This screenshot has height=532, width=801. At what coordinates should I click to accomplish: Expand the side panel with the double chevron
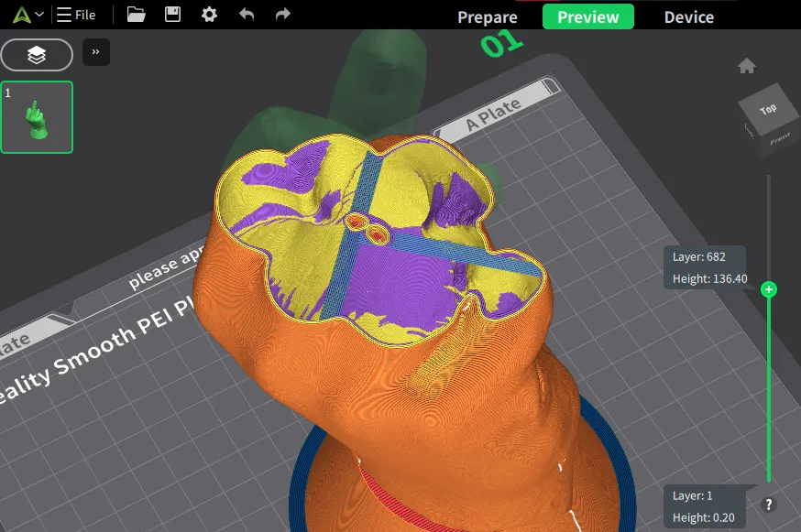96,52
